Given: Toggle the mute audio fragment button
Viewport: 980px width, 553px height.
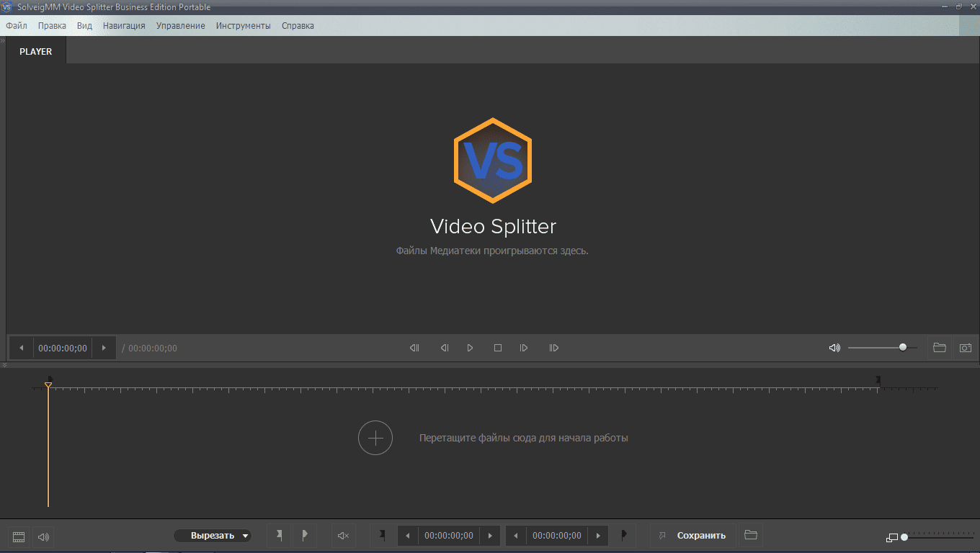Looking at the screenshot, I should [343, 536].
